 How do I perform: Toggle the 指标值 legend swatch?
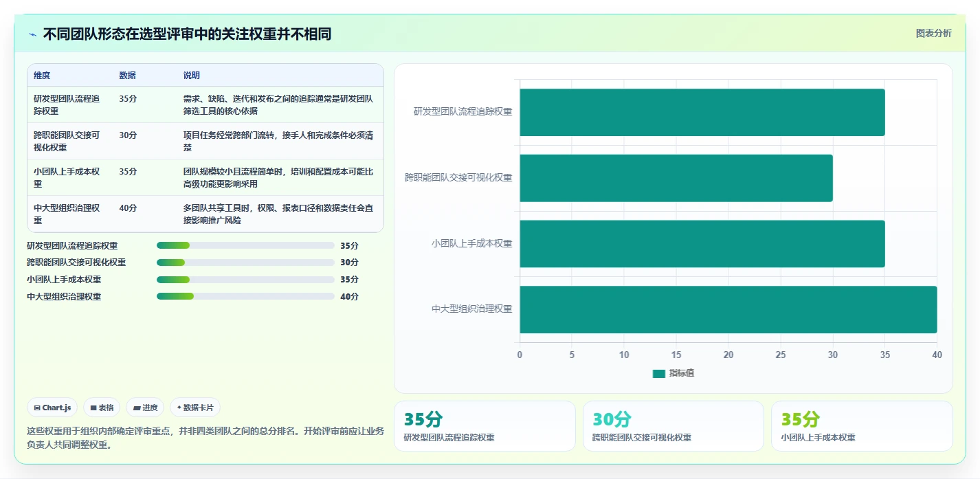[659, 373]
